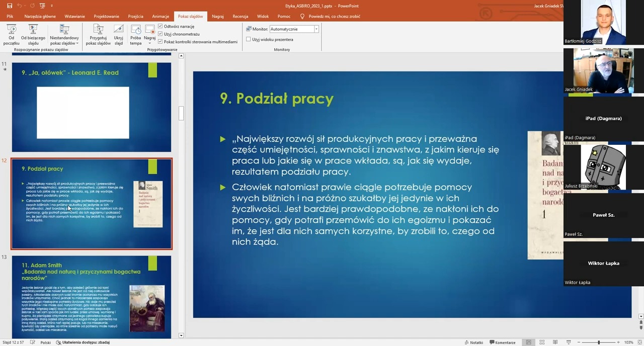Switch to Slide Sorter view icon
This screenshot has height=346, width=644.
point(542,342)
